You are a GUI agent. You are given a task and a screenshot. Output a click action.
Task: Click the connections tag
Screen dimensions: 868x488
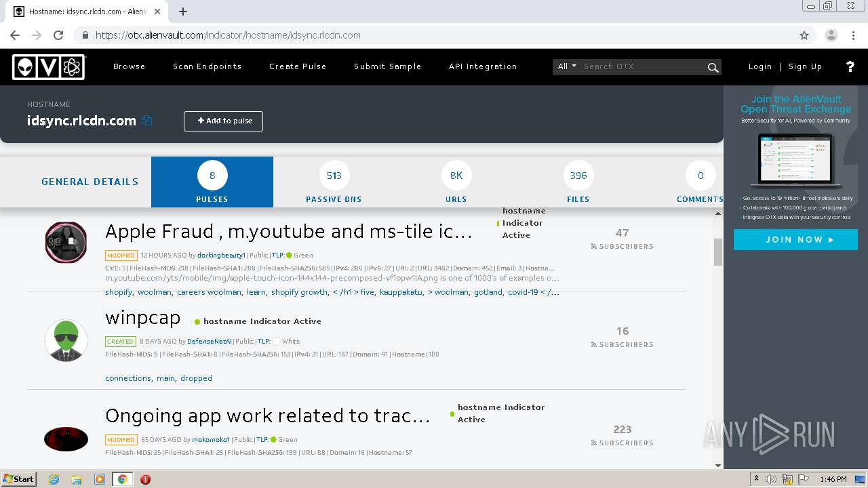pyautogui.click(x=128, y=378)
